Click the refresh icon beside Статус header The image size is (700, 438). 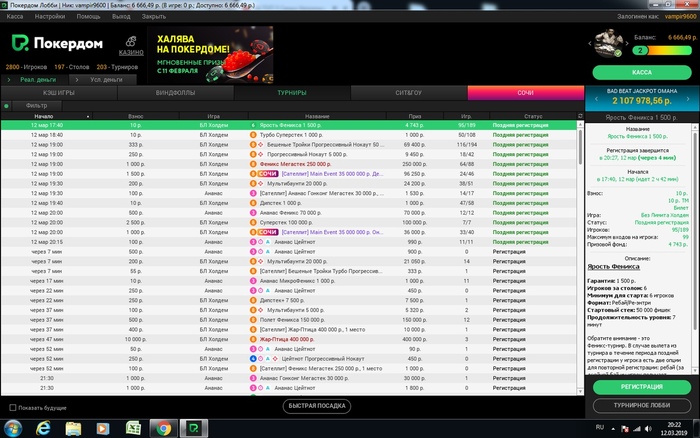580,116
